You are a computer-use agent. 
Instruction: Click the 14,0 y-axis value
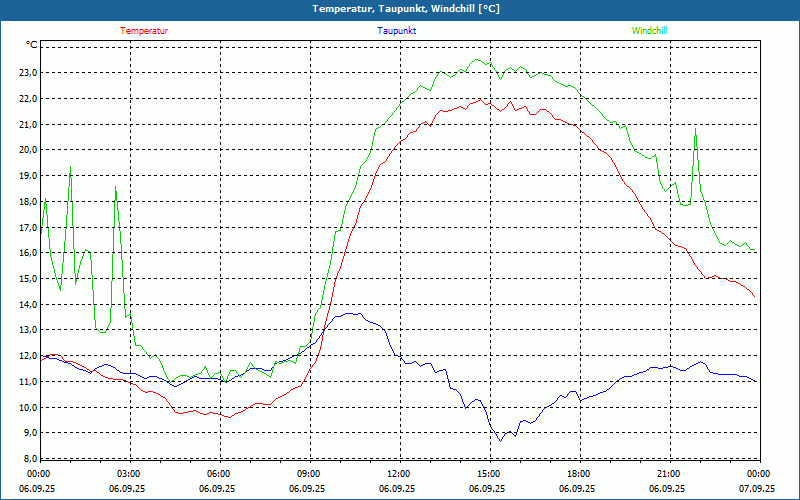tap(28, 305)
